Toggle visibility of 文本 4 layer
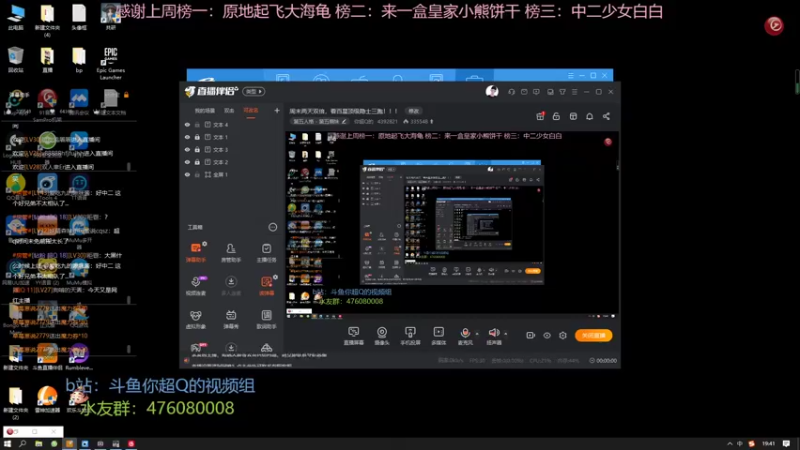The width and height of the screenshot is (800, 450). tap(187, 124)
